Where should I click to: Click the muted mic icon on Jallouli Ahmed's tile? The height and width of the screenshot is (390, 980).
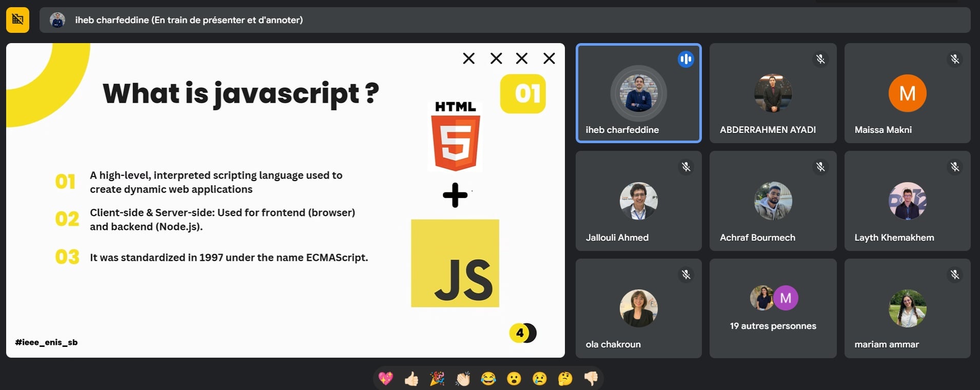685,167
